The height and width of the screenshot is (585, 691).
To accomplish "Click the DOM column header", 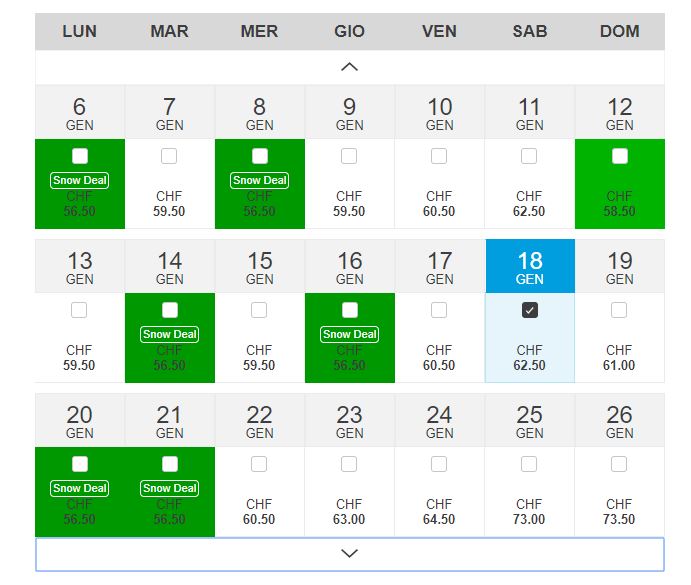I will (x=619, y=31).
